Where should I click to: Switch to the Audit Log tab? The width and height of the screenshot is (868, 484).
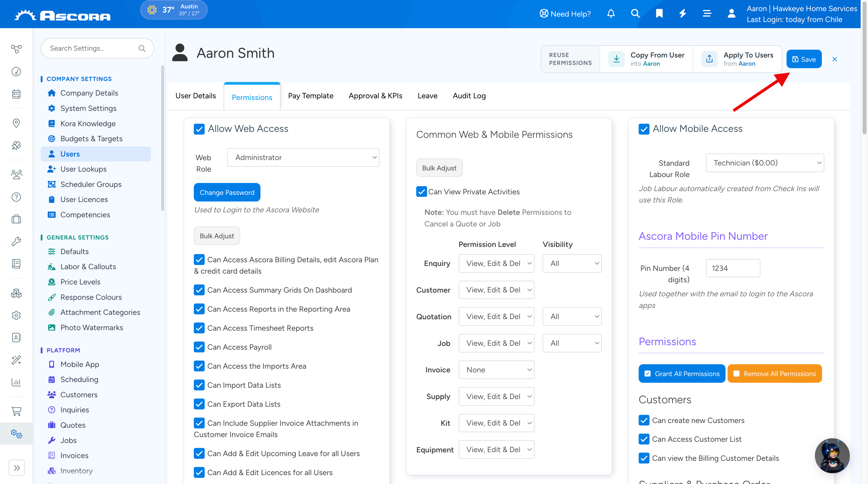(469, 96)
